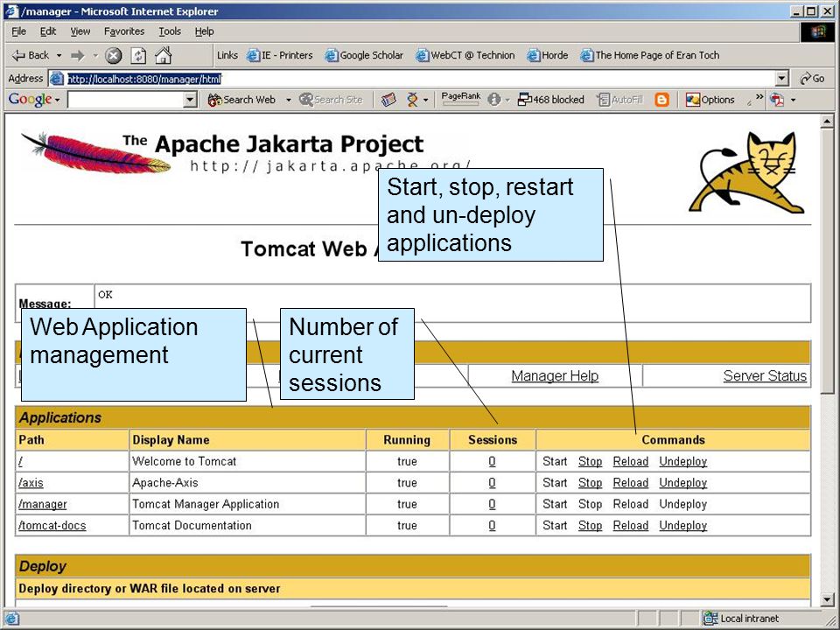Open the IE - Printers link shortcut
Image resolution: width=840 pixels, height=630 pixels.
[280, 55]
